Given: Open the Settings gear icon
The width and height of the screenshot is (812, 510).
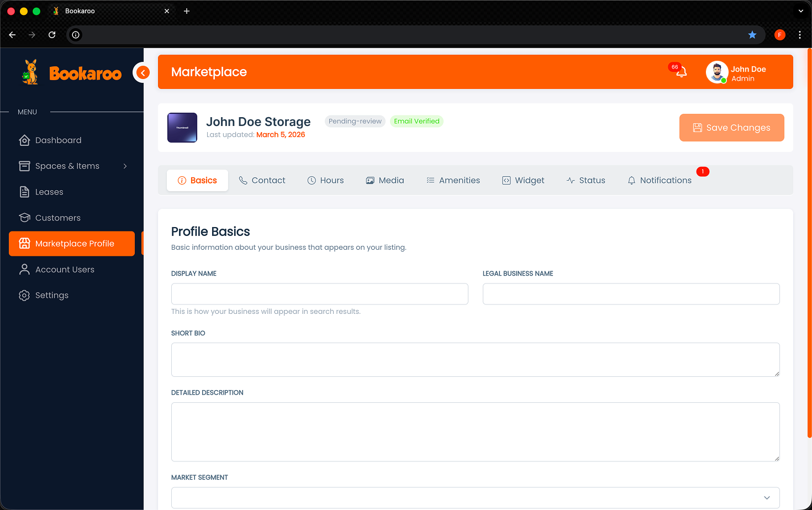Looking at the screenshot, I should click(24, 295).
